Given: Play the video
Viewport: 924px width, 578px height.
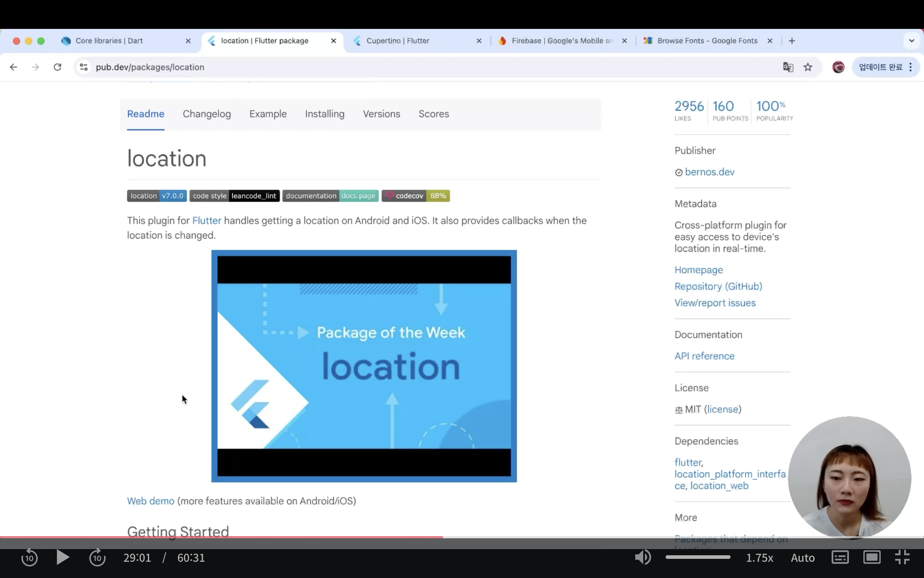Looking at the screenshot, I should tap(62, 558).
